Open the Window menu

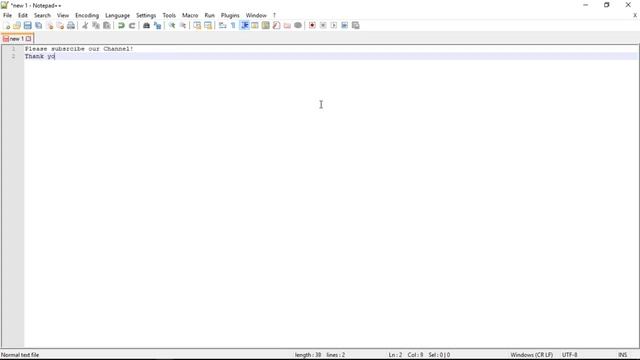point(256,15)
